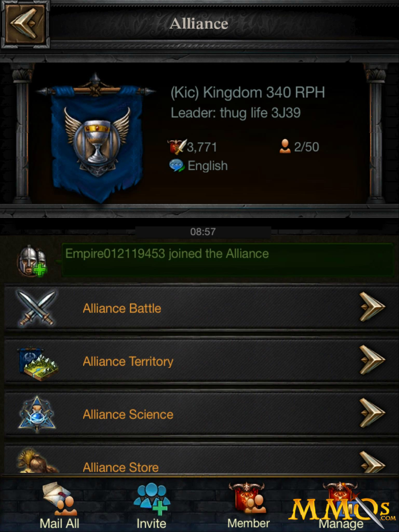Tap the helmet join-notification icon
The height and width of the screenshot is (532, 399).
tap(32, 261)
